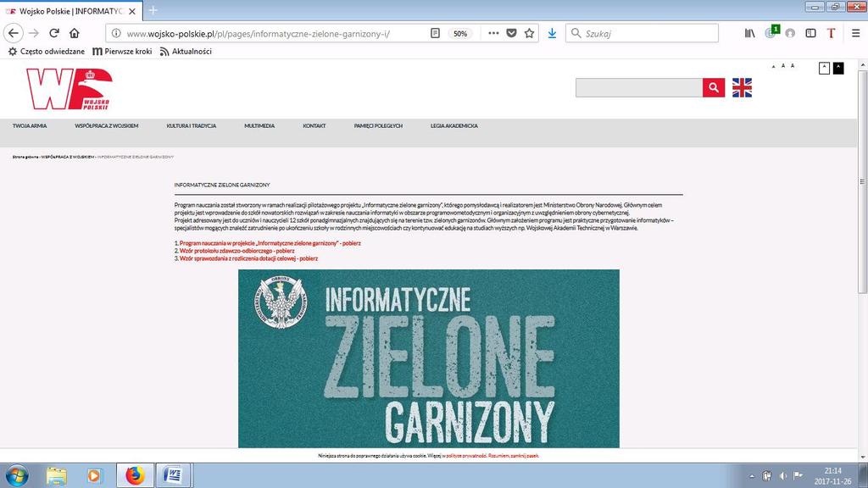Focus the Szukaj search box
Image resolution: width=868 pixels, height=488 pixels.
click(x=643, y=33)
